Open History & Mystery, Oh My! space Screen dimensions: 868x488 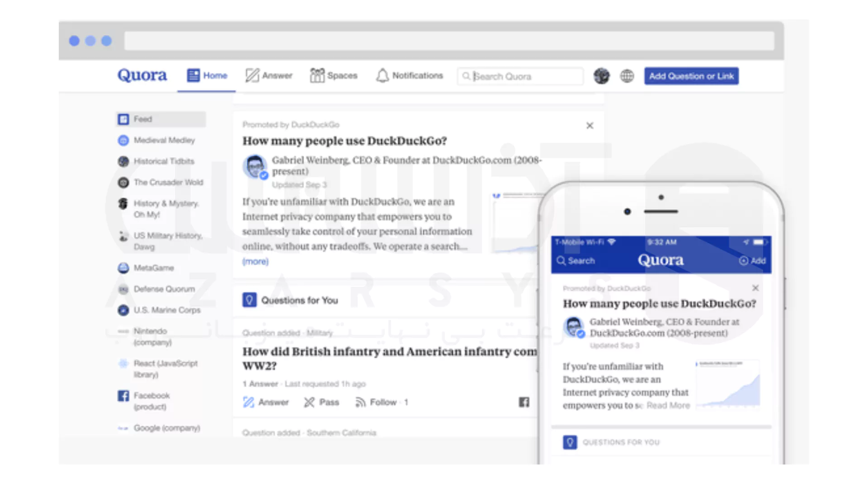click(x=158, y=209)
